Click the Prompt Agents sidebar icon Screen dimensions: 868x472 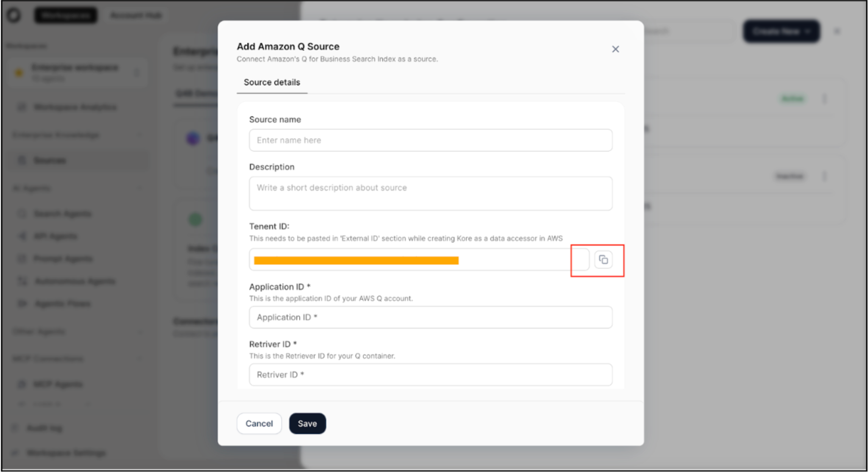tap(22, 258)
